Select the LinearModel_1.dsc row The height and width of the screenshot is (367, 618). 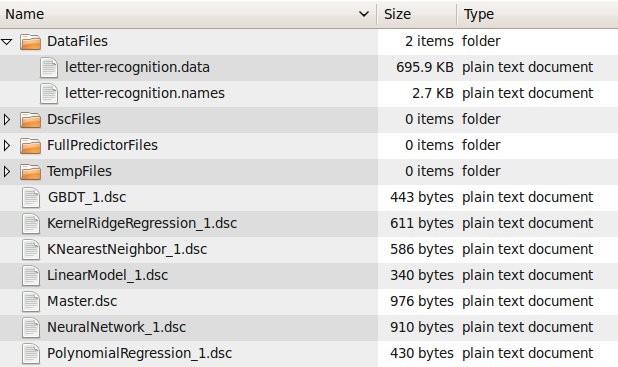point(309,276)
